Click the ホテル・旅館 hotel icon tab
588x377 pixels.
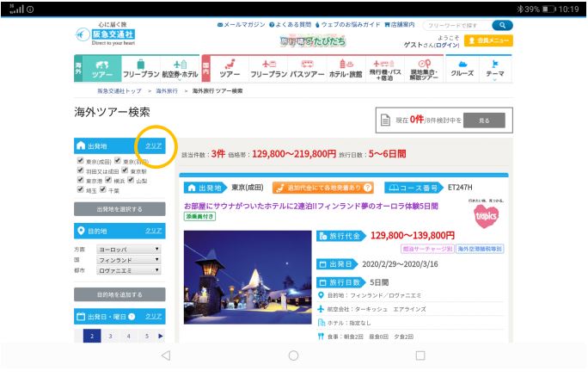click(347, 69)
